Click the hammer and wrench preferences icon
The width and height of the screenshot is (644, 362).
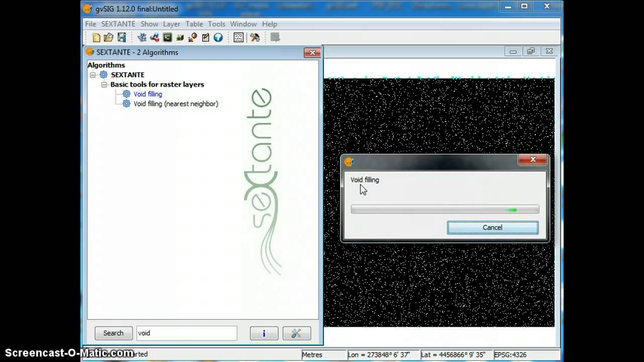click(255, 38)
